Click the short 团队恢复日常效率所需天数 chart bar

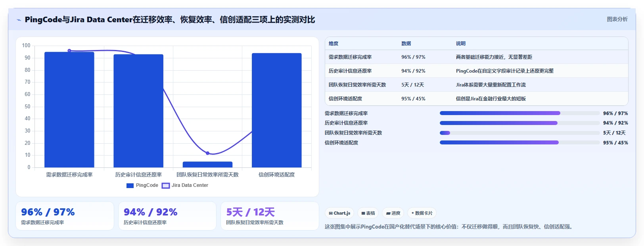click(207, 164)
